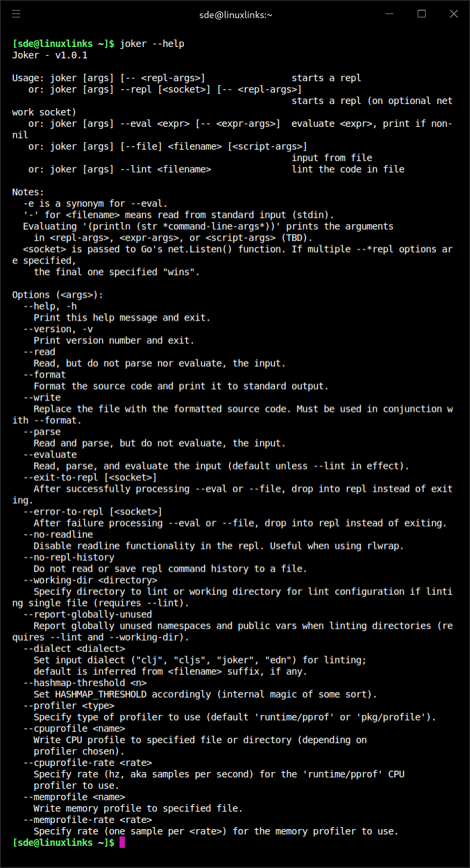Image resolution: width=470 pixels, height=868 pixels.
Task: Click the '--cpuprofile-rate <rate>' option text
Action: pyautogui.click(x=87, y=762)
